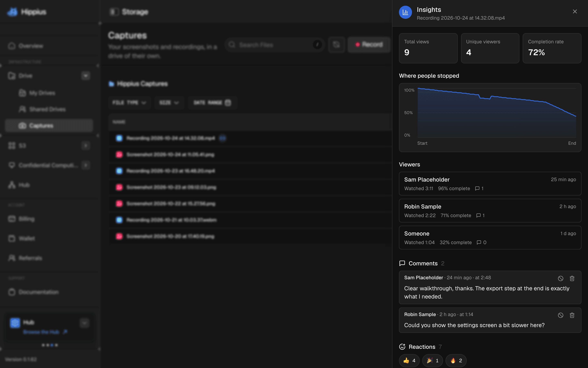Click the Reactions smiley icon

402,347
